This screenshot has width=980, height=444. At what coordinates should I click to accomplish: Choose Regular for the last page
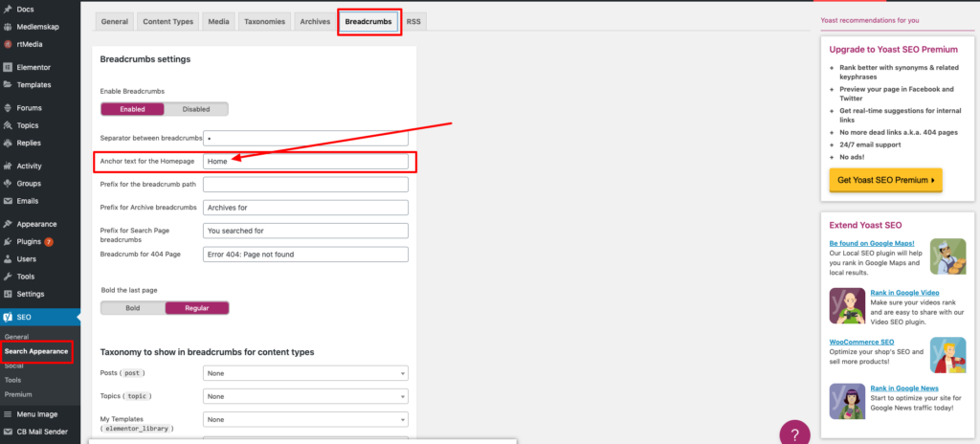pyautogui.click(x=197, y=308)
